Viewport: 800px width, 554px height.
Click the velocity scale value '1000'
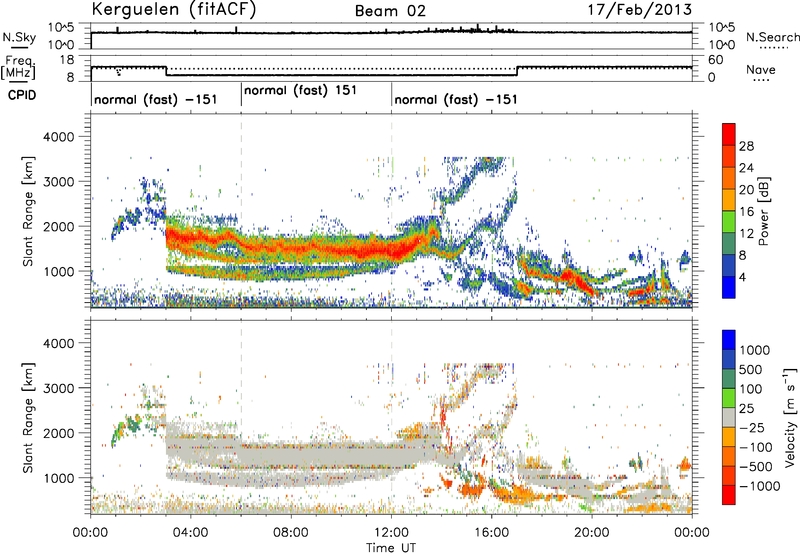tap(755, 350)
